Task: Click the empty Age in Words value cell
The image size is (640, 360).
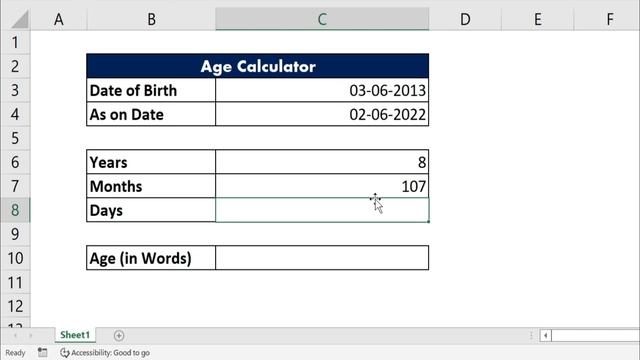Action: click(x=322, y=258)
